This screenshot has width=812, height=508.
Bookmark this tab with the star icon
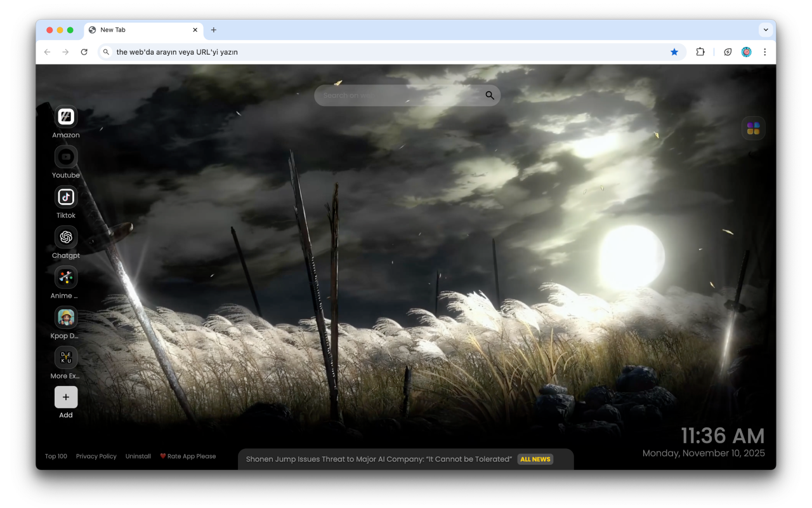point(674,52)
